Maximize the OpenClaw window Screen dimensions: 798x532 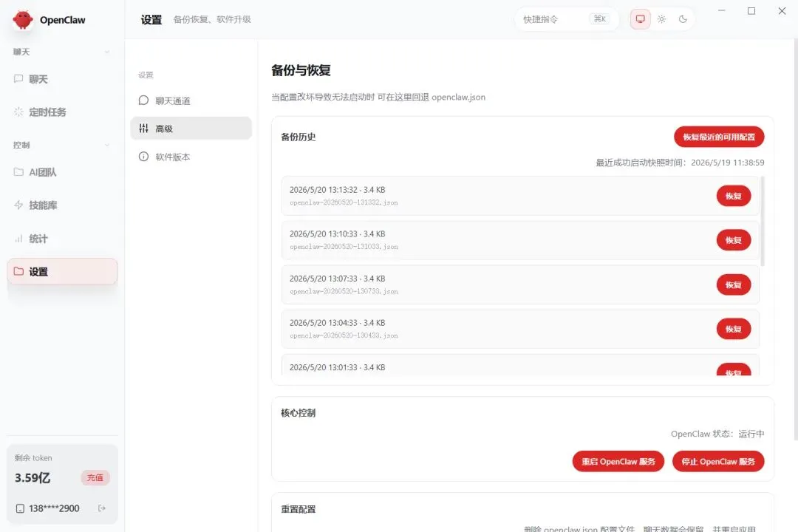[751, 10]
